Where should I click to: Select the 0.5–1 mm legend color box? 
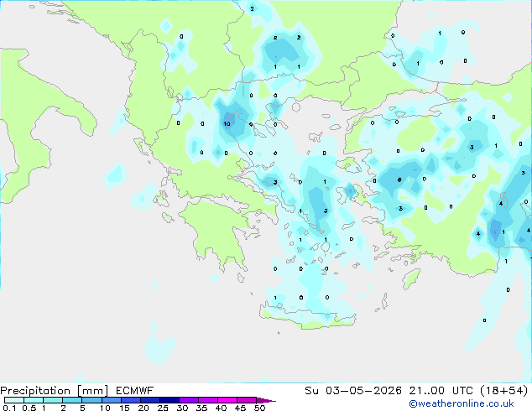pyautogui.click(x=34, y=400)
